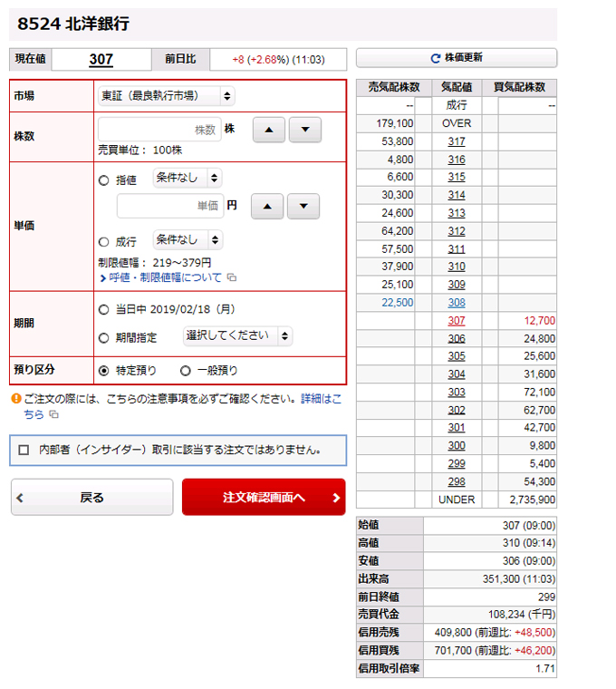616x689 pixels.
Task: Select quote price 316 in order book
Action: 457,160
